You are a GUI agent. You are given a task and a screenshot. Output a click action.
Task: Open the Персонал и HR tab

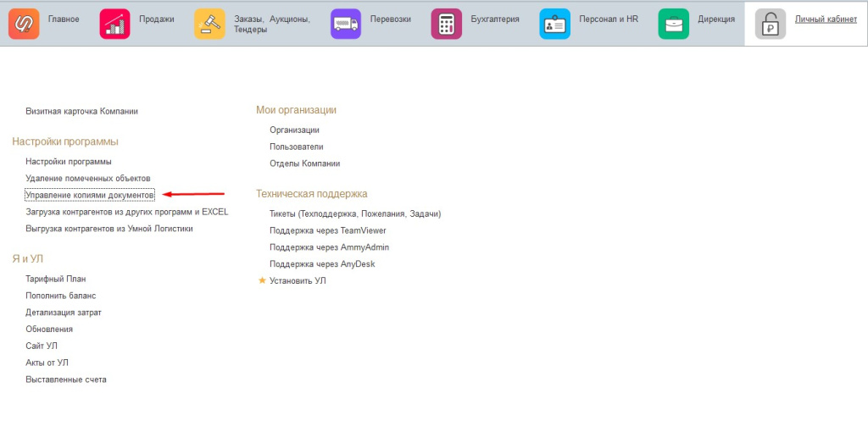pyautogui.click(x=609, y=19)
